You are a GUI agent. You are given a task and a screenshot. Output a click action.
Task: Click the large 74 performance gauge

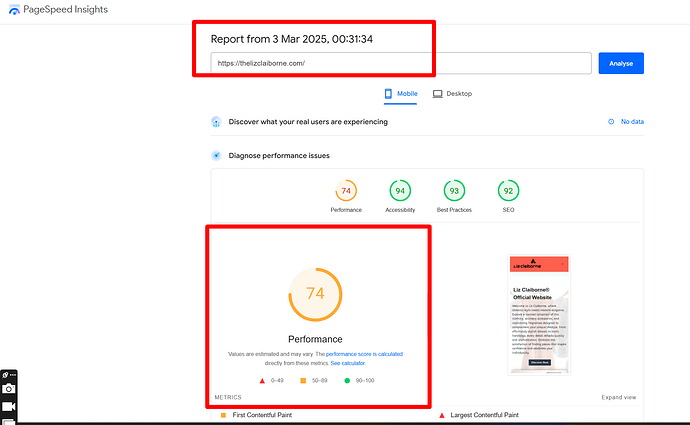(x=315, y=294)
